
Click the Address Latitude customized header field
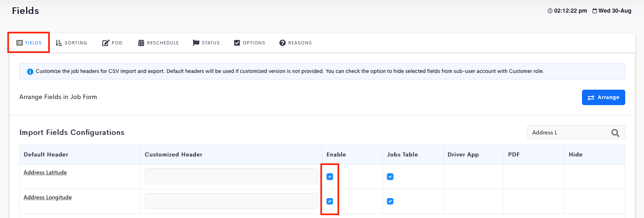click(x=231, y=176)
